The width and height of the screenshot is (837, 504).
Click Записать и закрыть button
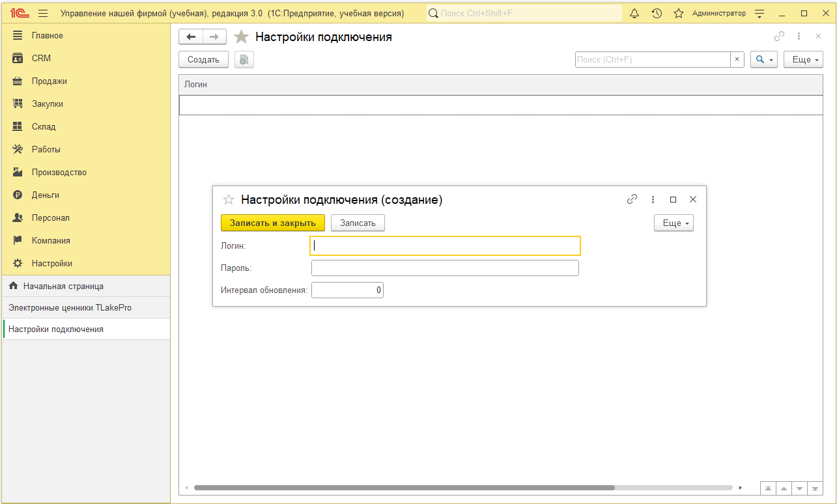point(272,223)
